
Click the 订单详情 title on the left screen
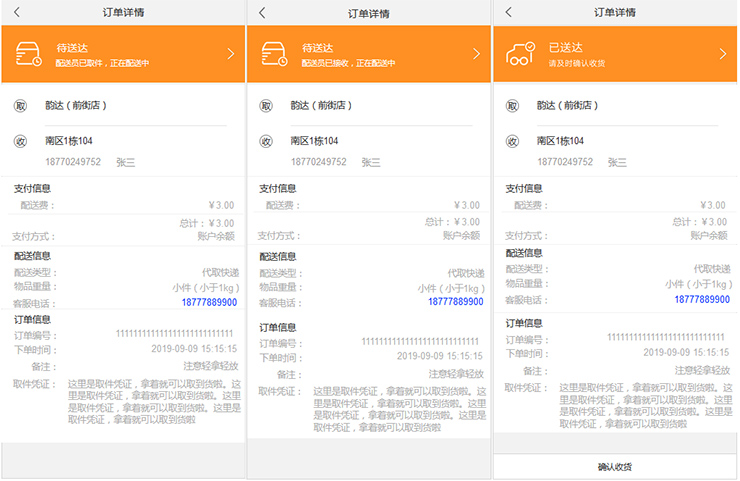pyautogui.click(x=123, y=13)
